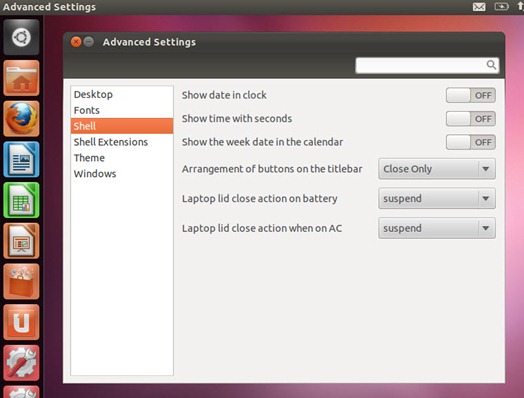This screenshot has height=398, width=524.
Task: Toggle Show time with seconds switch
Action: pos(471,119)
